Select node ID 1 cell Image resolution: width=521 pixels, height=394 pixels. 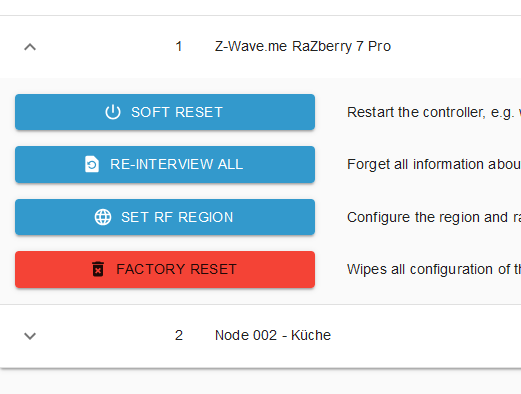(x=179, y=46)
